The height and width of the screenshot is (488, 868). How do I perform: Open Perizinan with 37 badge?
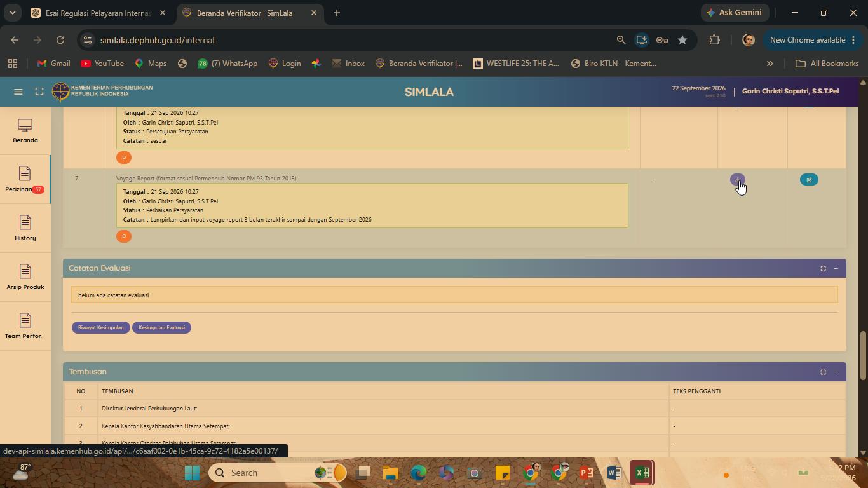click(x=25, y=180)
